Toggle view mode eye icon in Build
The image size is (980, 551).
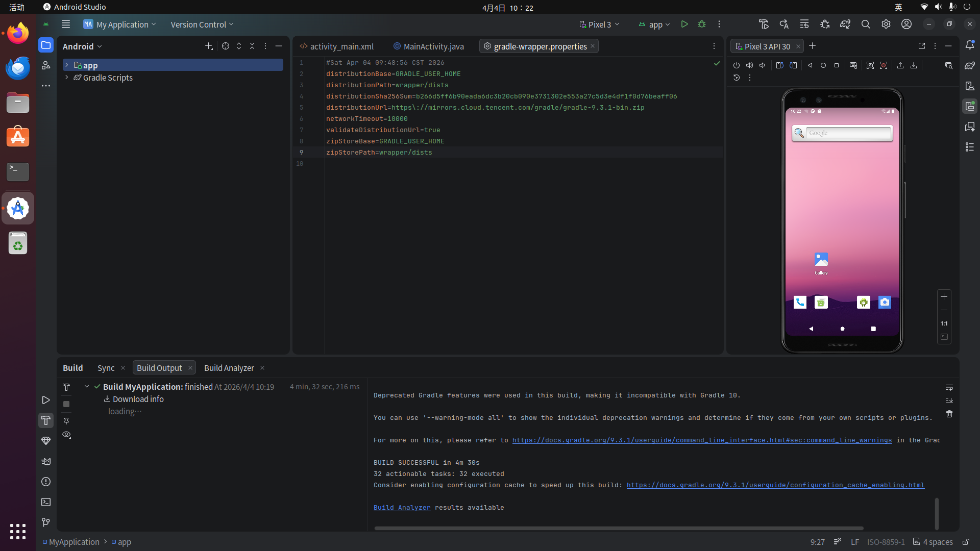pos(66,435)
